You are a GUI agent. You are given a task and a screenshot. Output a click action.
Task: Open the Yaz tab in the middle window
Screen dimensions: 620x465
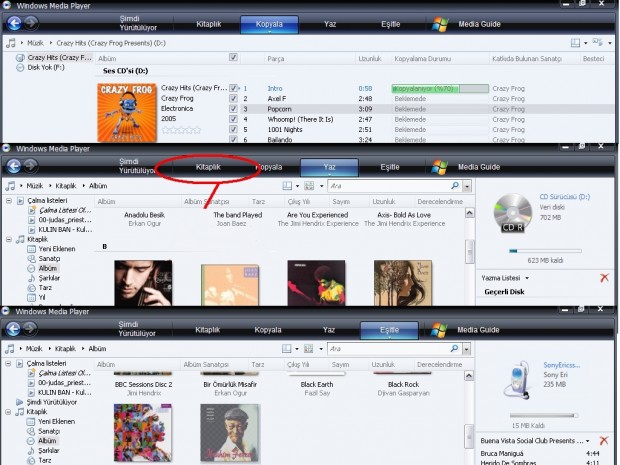[x=329, y=167]
